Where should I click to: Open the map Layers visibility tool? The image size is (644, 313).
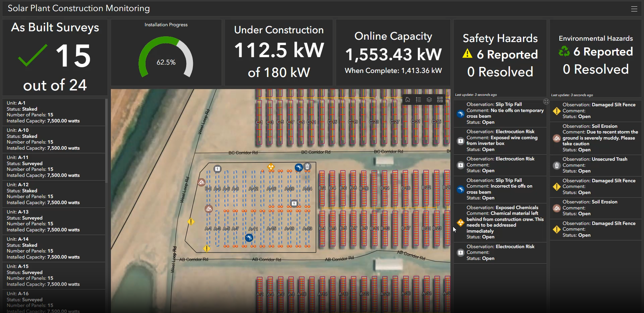pos(429,100)
